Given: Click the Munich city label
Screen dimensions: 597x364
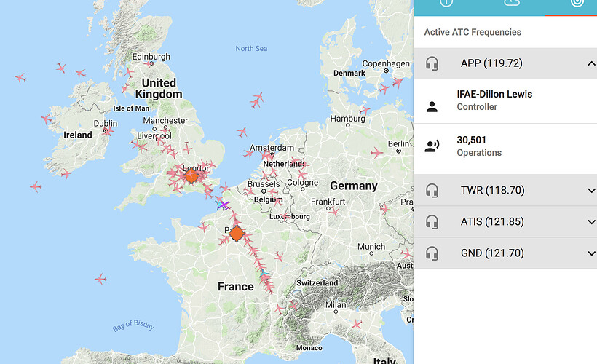Looking at the screenshot, I should pos(371,247).
